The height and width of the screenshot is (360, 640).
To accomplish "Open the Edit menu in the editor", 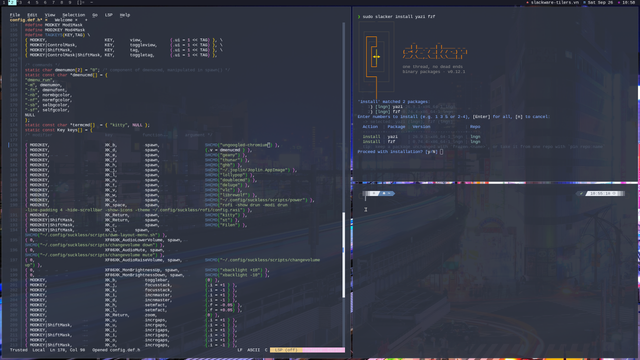I will [32, 15].
